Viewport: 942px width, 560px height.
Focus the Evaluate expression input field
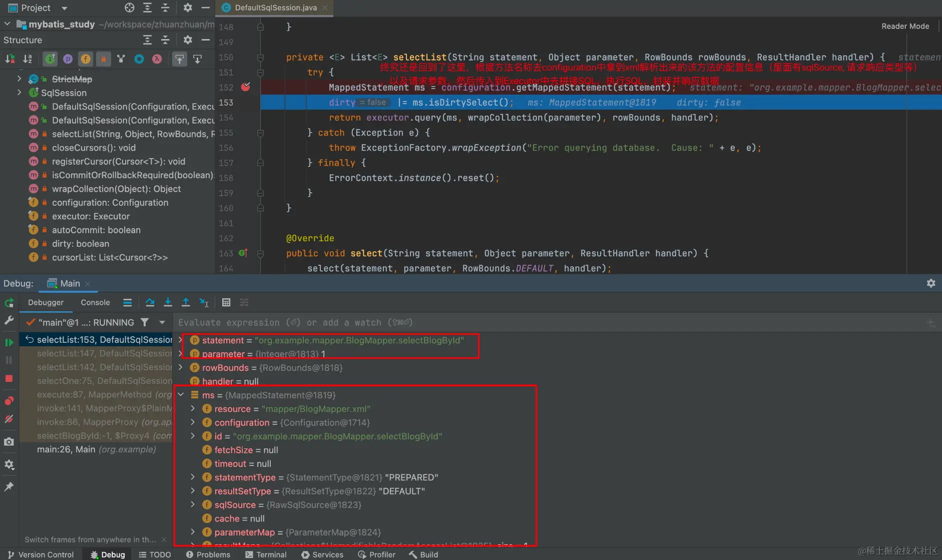[x=548, y=322]
